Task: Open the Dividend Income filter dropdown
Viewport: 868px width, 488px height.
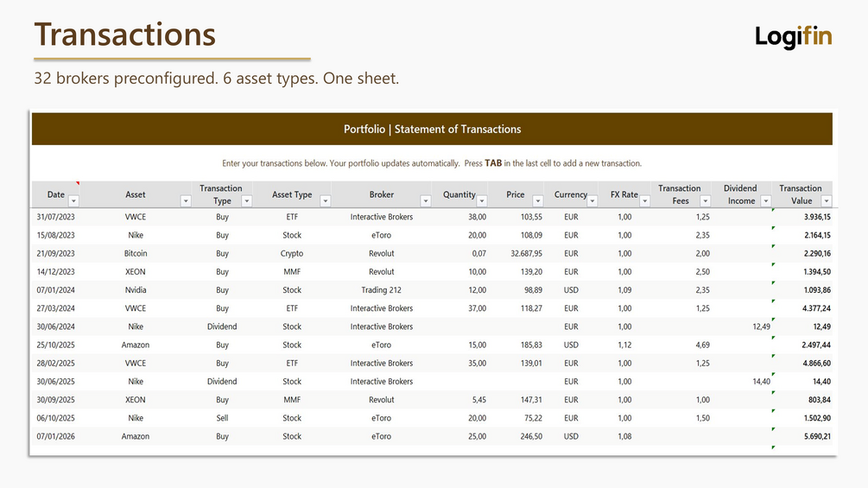Action: tap(765, 201)
